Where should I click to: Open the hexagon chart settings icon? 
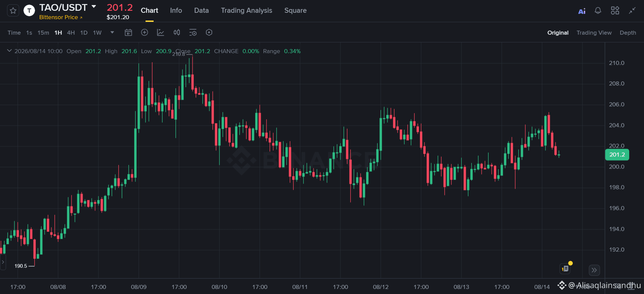[209, 32]
